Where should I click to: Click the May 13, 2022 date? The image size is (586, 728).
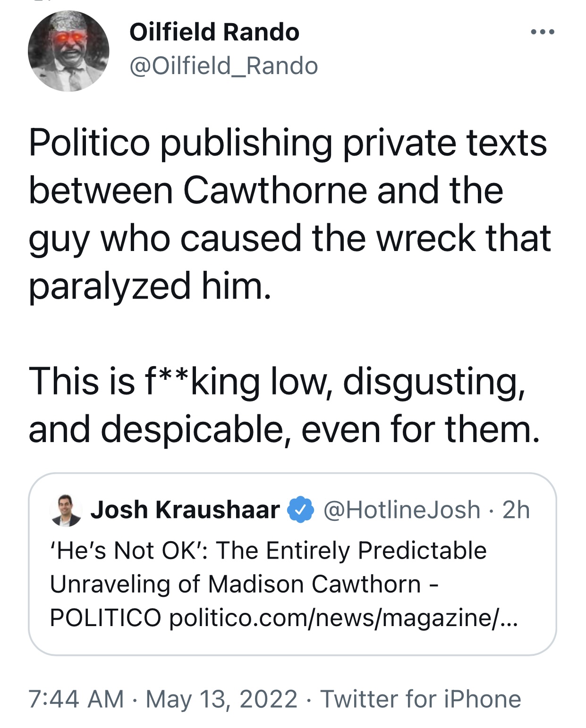point(221,699)
